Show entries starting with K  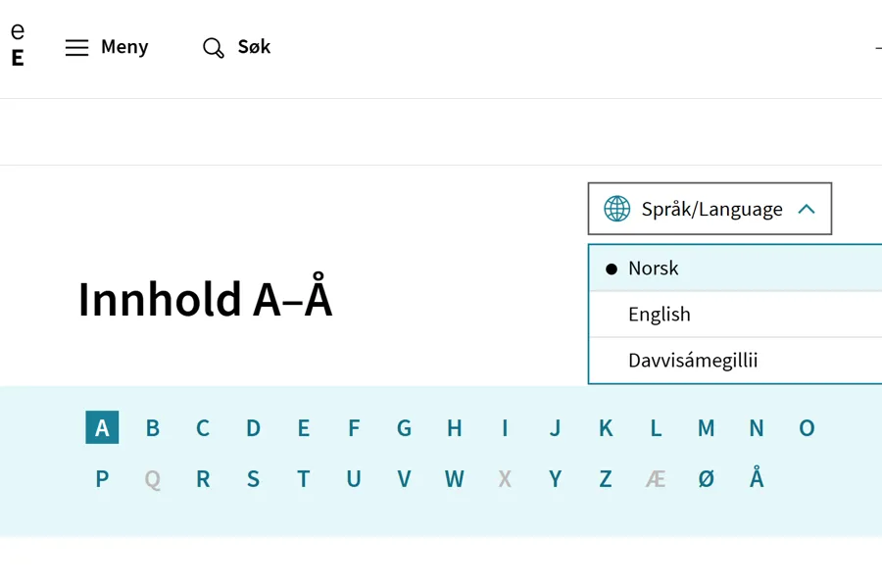click(606, 428)
